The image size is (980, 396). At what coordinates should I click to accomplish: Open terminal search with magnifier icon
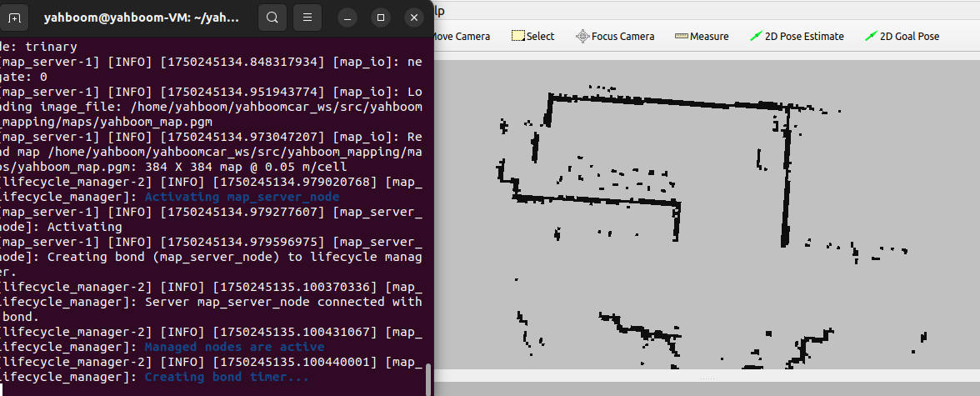pos(272,18)
